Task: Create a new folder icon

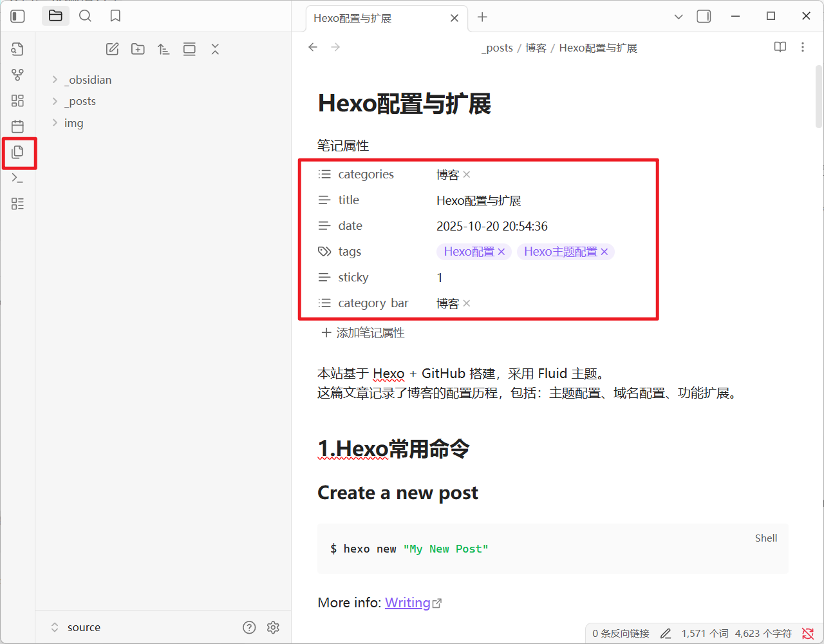Action: tap(138, 49)
